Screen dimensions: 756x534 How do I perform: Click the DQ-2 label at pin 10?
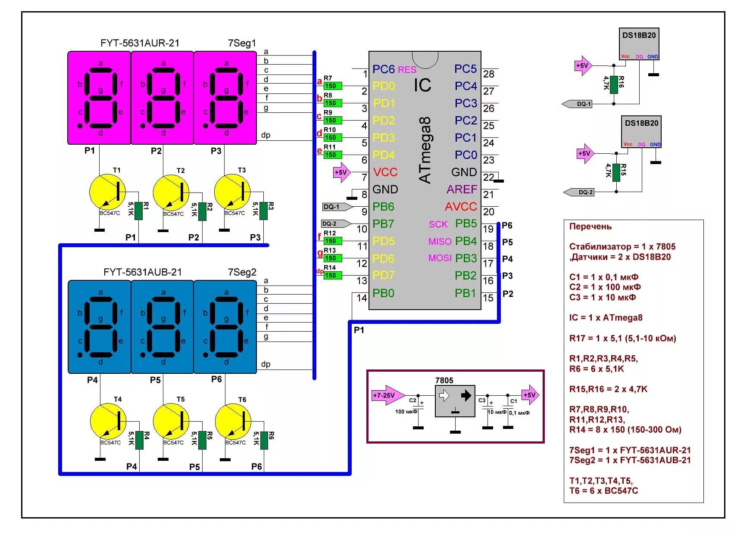(x=336, y=224)
